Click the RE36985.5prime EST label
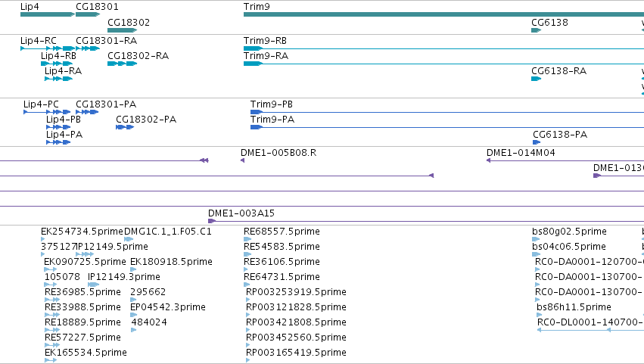Image resolution: width=644 pixels, height=364 pixels. tap(83, 293)
